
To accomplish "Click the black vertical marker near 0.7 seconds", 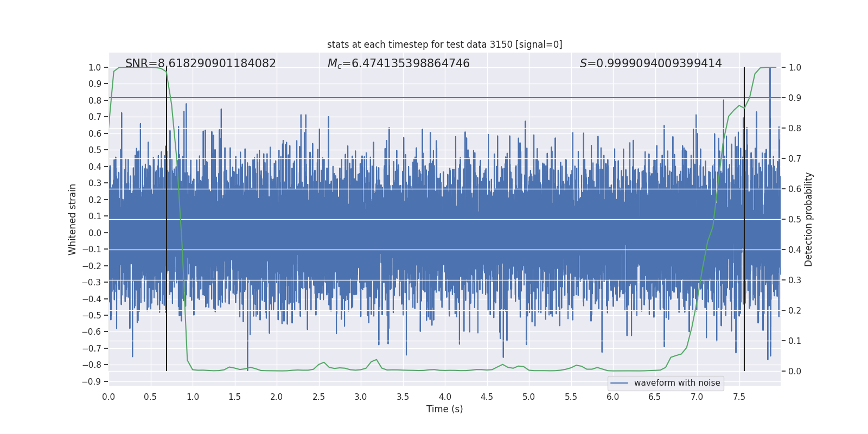I will click(167, 219).
